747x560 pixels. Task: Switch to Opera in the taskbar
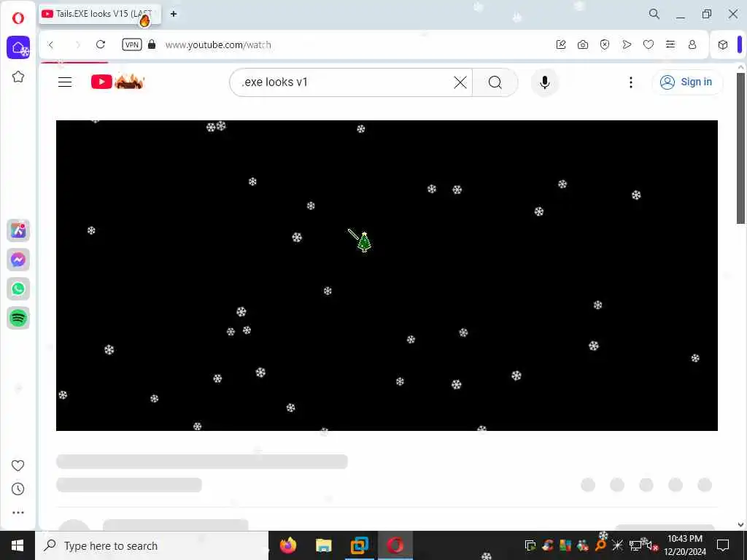tap(395, 545)
